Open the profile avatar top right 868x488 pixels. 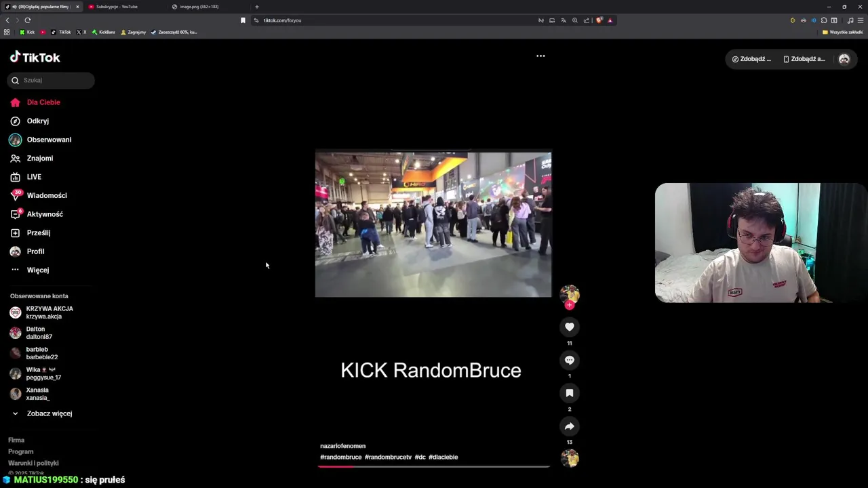[844, 59]
